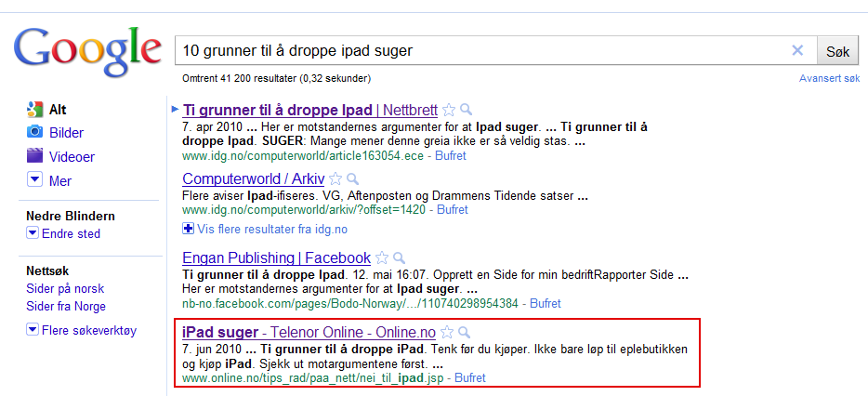Open the Mer menu label
The image size is (868, 396).
click(60, 180)
